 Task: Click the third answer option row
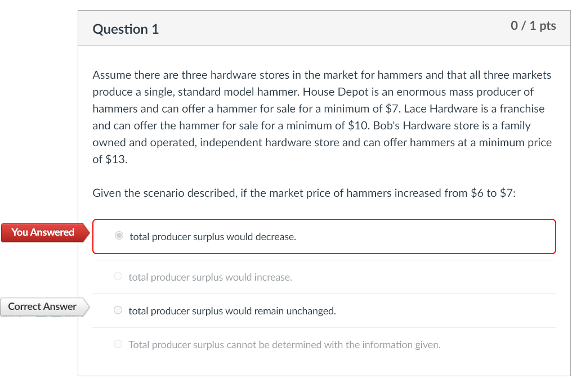click(x=324, y=310)
